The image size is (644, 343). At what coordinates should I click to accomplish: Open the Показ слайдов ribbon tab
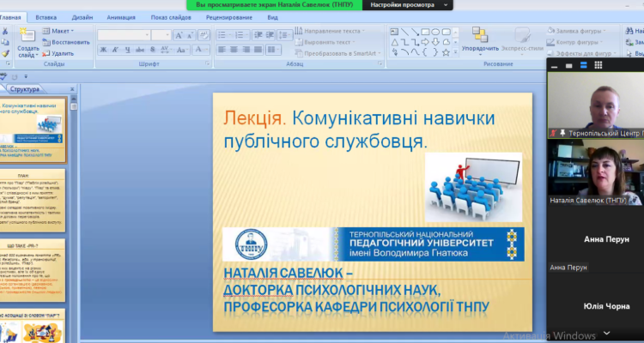pos(171,17)
